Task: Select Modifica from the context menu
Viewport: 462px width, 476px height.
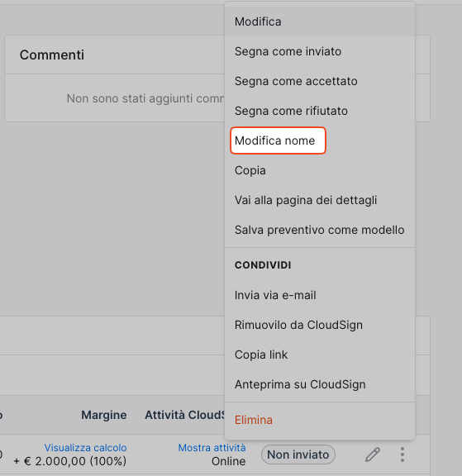Action: (320, 21)
